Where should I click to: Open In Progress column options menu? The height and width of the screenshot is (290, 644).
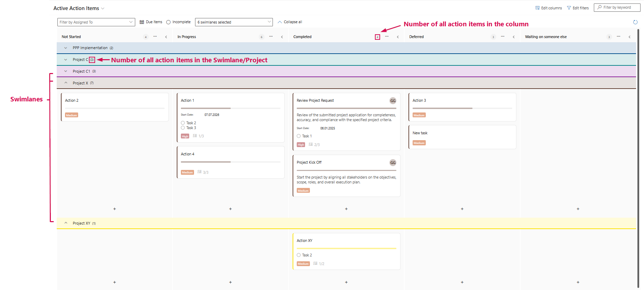[271, 37]
